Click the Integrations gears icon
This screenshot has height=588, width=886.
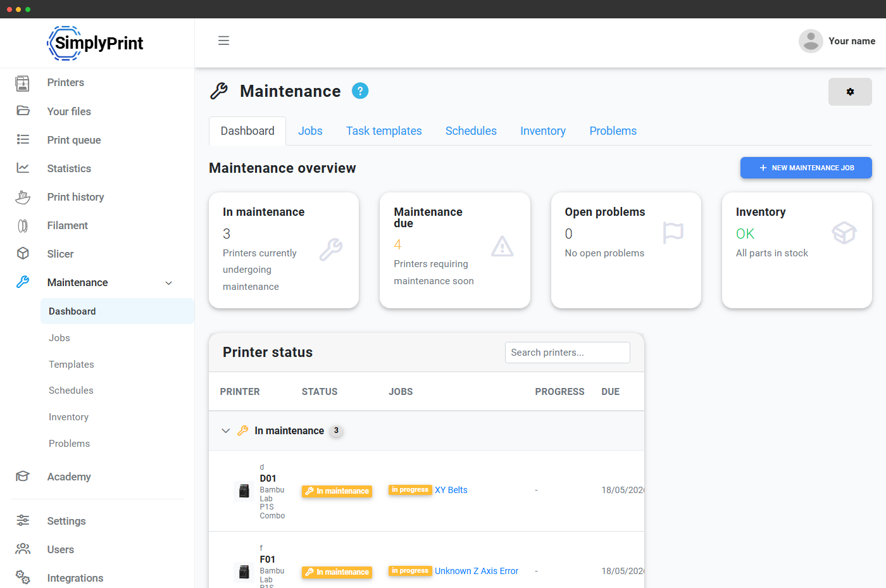click(x=23, y=577)
